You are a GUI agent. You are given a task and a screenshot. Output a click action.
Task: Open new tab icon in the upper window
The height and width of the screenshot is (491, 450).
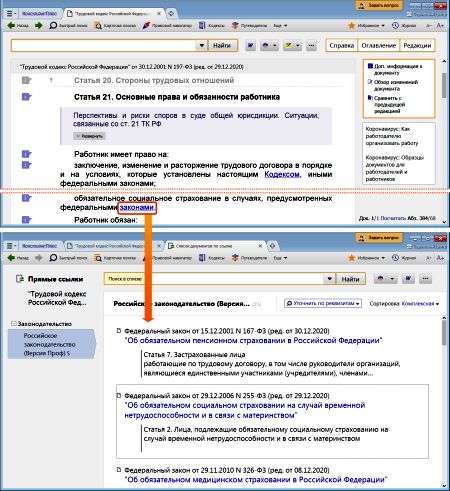[171, 13]
